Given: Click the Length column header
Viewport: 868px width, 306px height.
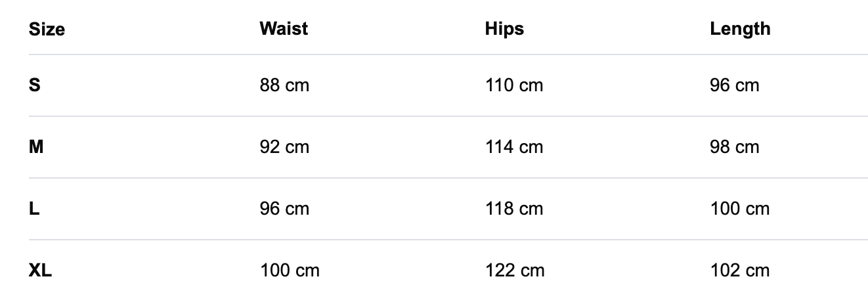Looking at the screenshot, I should coord(740,29).
